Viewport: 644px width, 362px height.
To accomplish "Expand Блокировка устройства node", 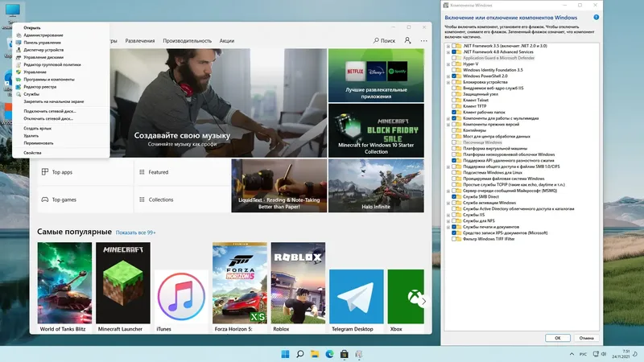I will tap(448, 82).
